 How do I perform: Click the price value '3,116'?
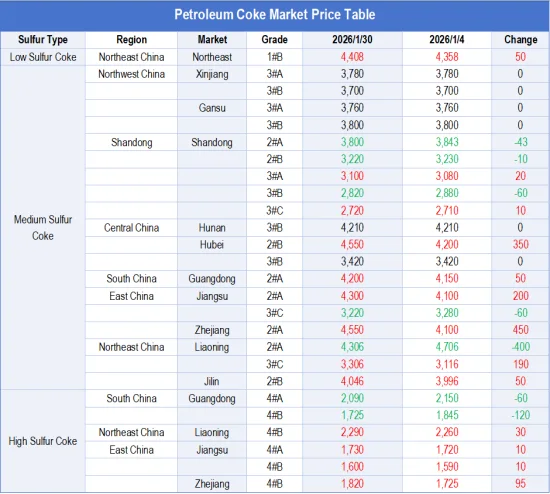point(447,364)
